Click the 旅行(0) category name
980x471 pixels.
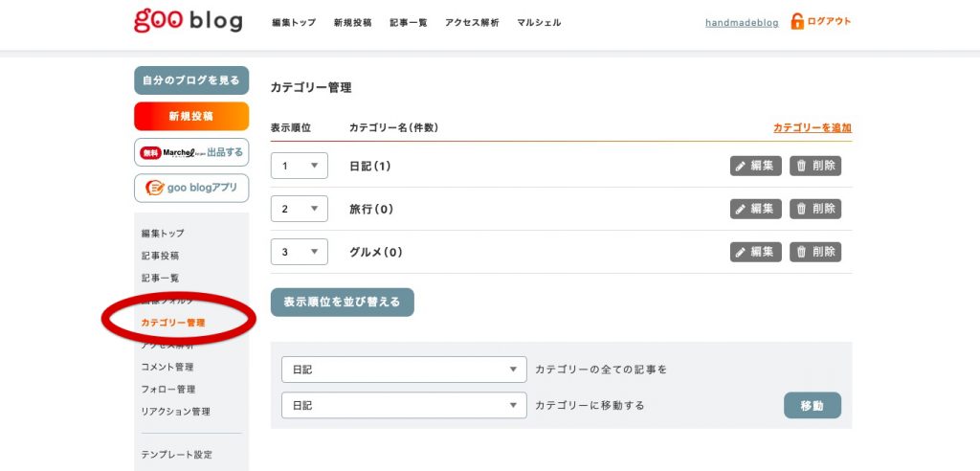[x=371, y=210]
